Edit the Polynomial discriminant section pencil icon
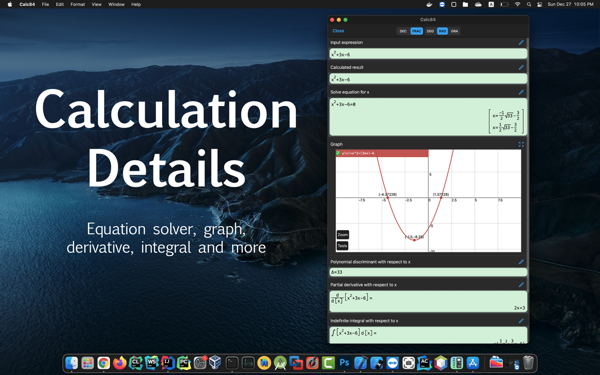Screen dimensions: 600x375 pos(521,262)
